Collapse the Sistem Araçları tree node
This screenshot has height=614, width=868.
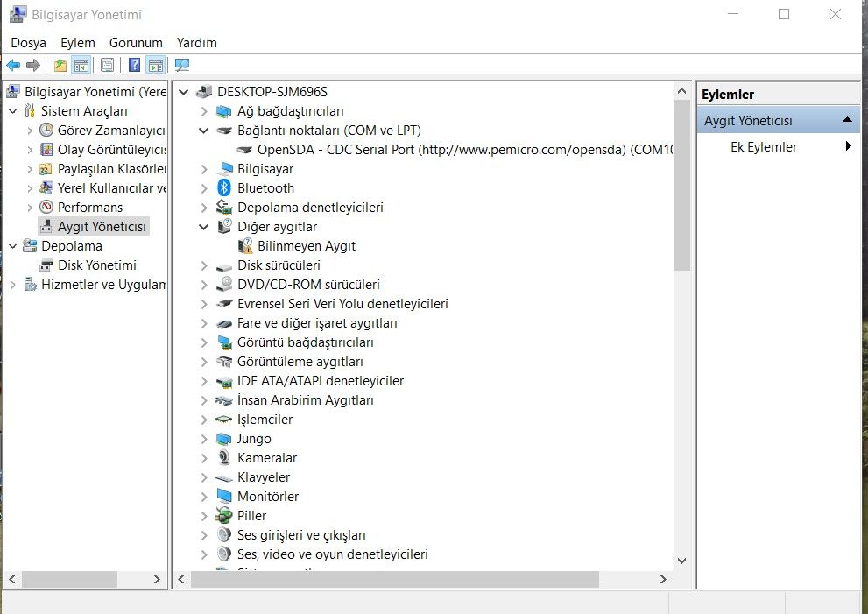(13, 111)
